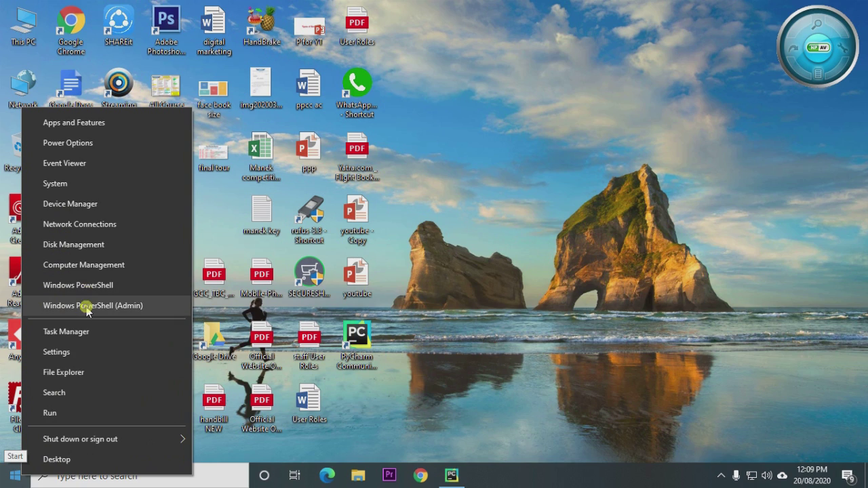Expand the Shut down or sign out submenu
The height and width of the screenshot is (488, 868).
107,439
